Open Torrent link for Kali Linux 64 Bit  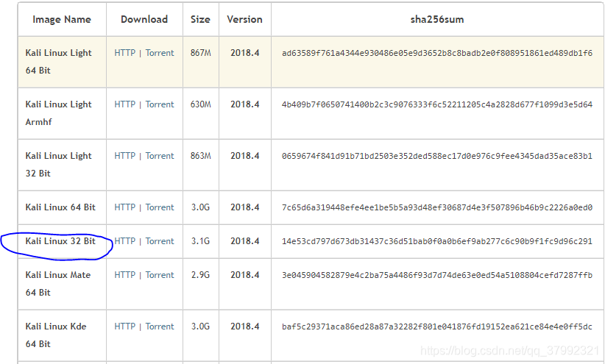tap(160, 207)
